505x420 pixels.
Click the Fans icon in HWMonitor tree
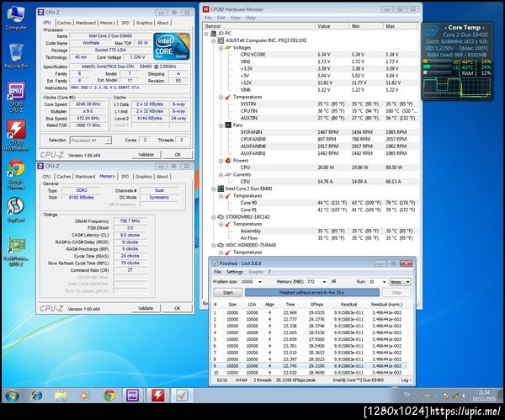(228, 125)
